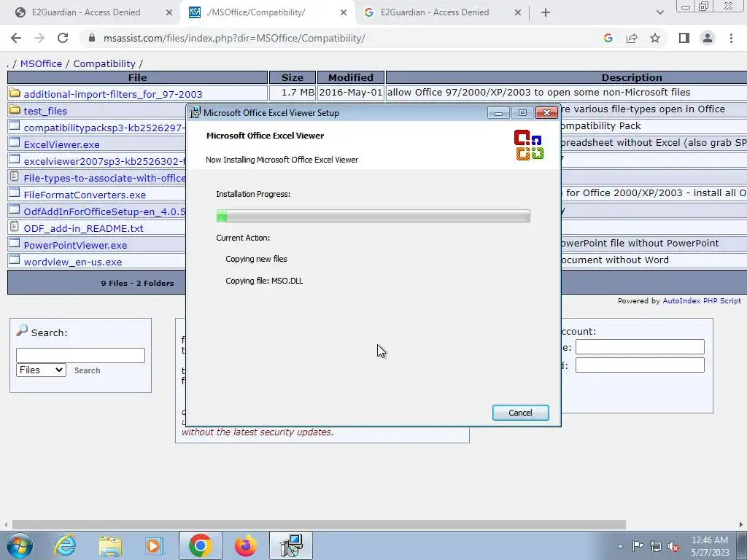Open Windows Media Player from taskbar

(x=154, y=545)
